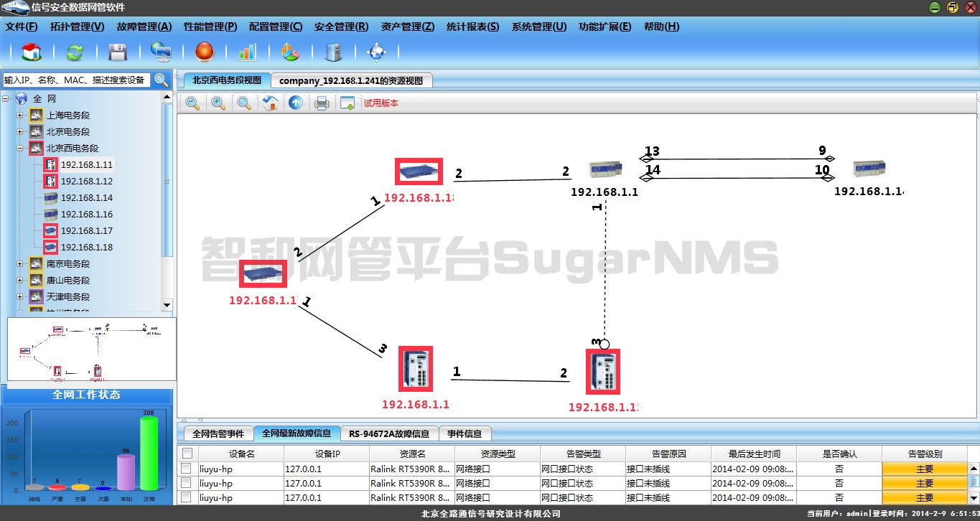980x521 pixels.
Task: Open the 帮助(H) menu
Action: tap(661, 27)
